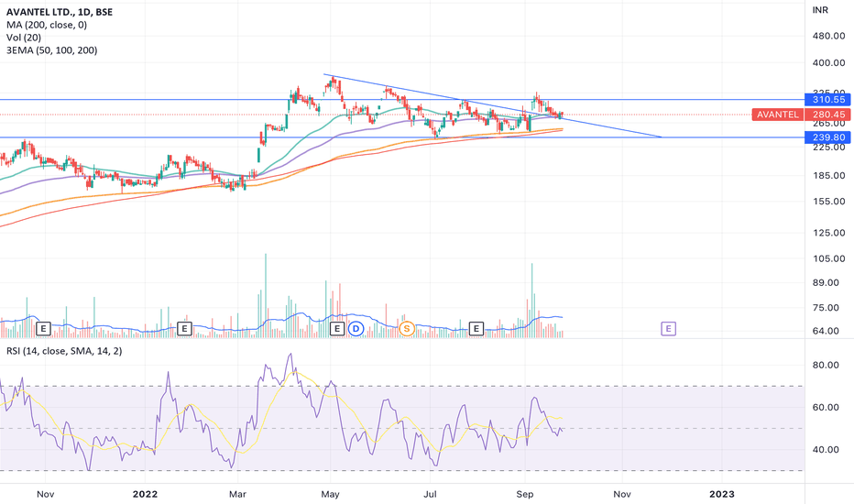This screenshot has height=504, width=854.
Task: Click the May label on time axis
Action: point(330,494)
